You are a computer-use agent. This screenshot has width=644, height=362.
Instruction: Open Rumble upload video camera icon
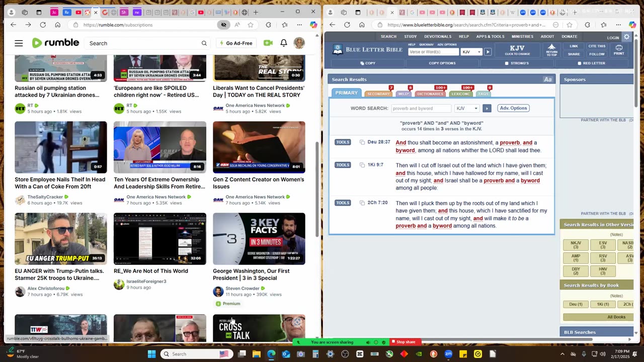pyautogui.click(x=268, y=43)
